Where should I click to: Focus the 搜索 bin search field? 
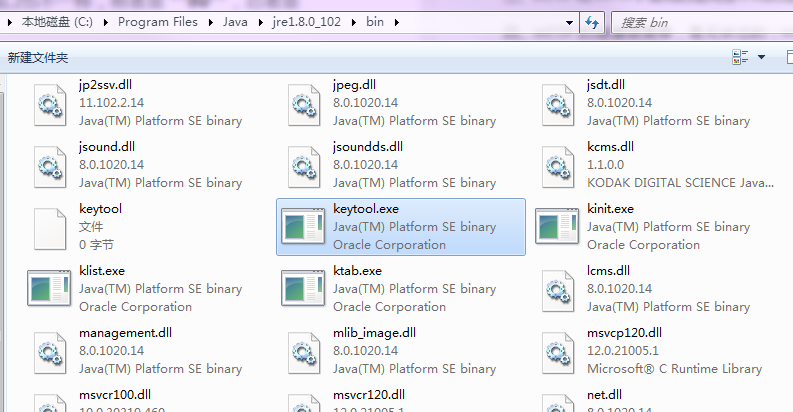pos(702,23)
